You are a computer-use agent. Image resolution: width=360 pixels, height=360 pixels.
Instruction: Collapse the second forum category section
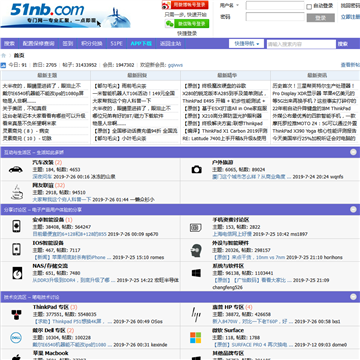pos(353,209)
